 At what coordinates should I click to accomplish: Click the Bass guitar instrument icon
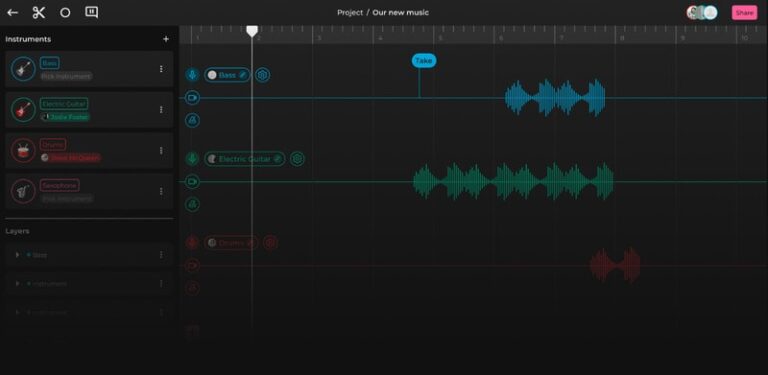[23, 69]
